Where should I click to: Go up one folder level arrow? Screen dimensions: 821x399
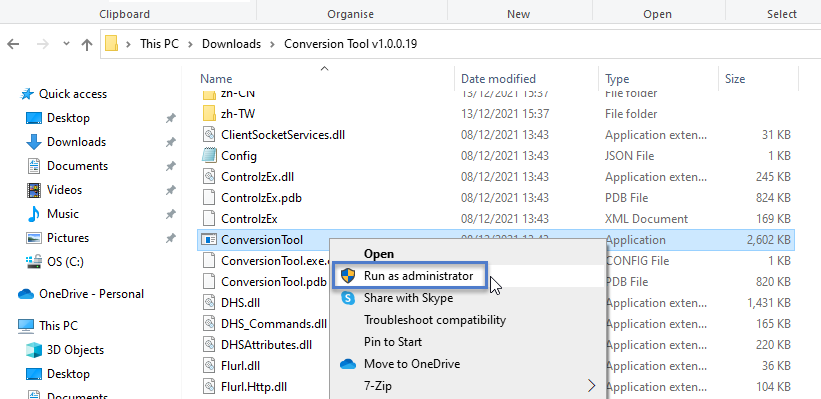click(x=87, y=45)
